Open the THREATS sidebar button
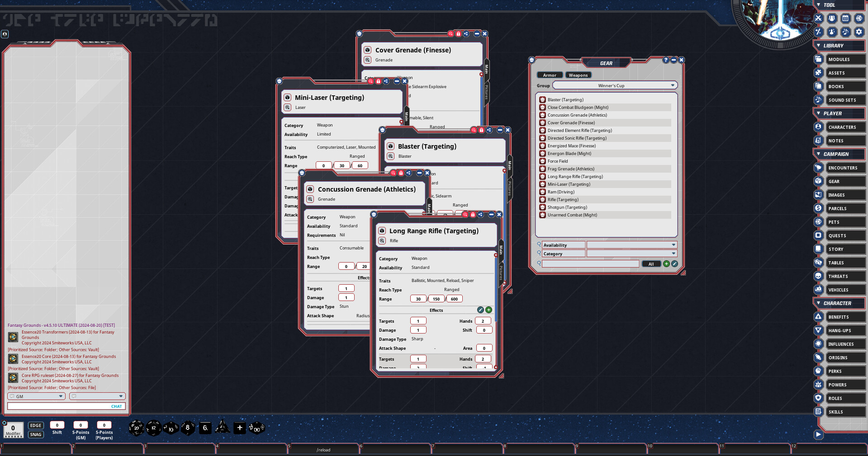This screenshot has height=456, width=868. tap(838, 277)
